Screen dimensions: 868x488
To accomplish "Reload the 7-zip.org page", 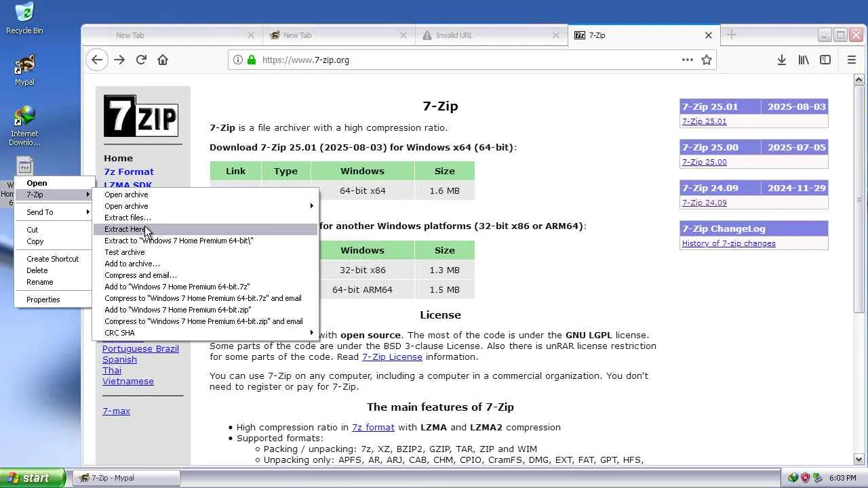I will (x=141, y=60).
